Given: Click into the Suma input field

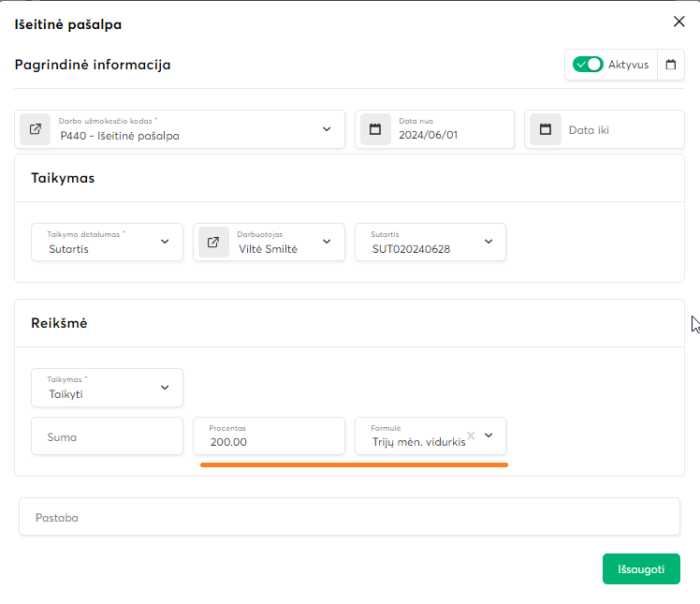Looking at the screenshot, I should tap(107, 436).
